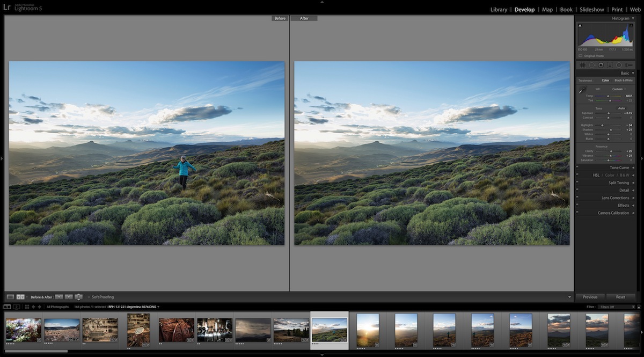Toggle HSL panel on/off switch
644x357 pixels.
(x=577, y=174)
